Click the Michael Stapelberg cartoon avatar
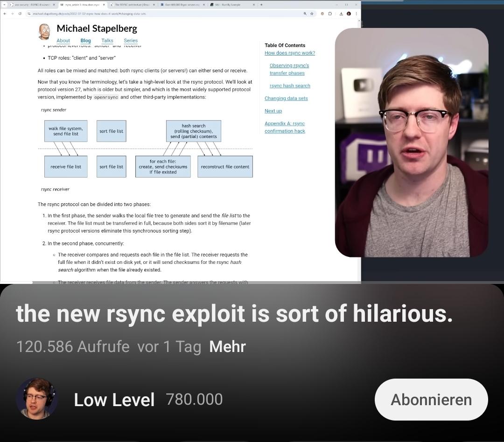The image size is (504, 442). coord(45,32)
